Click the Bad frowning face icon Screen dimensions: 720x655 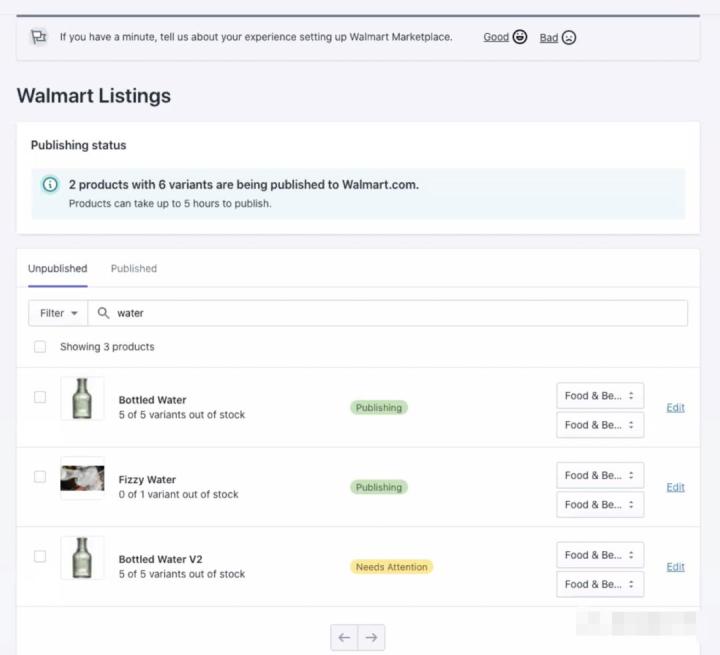pyautogui.click(x=569, y=37)
